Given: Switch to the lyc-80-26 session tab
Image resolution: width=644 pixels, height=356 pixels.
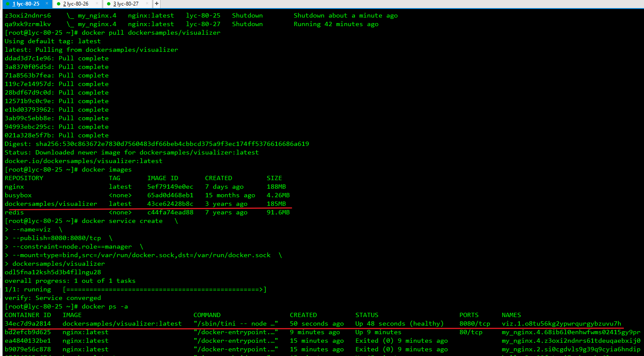Looking at the screenshot, I should pyautogui.click(x=78, y=4).
